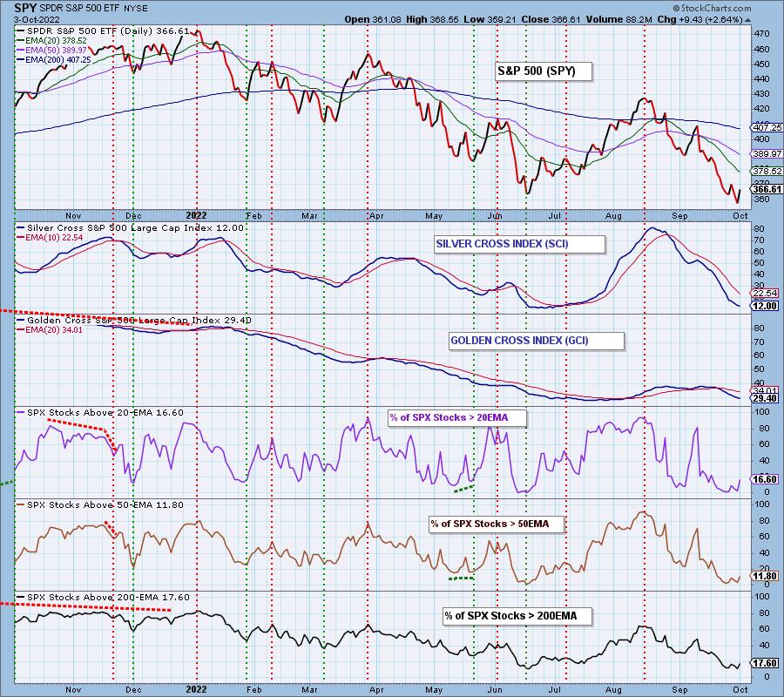Click the 12.00 value tag in the SCI panel

click(764, 306)
